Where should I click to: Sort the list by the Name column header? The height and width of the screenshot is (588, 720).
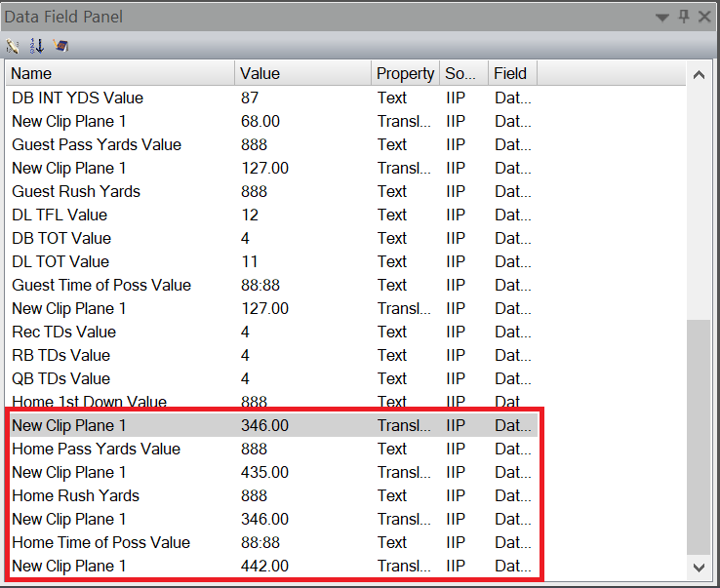pyautogui.click(x=119, y=73)
